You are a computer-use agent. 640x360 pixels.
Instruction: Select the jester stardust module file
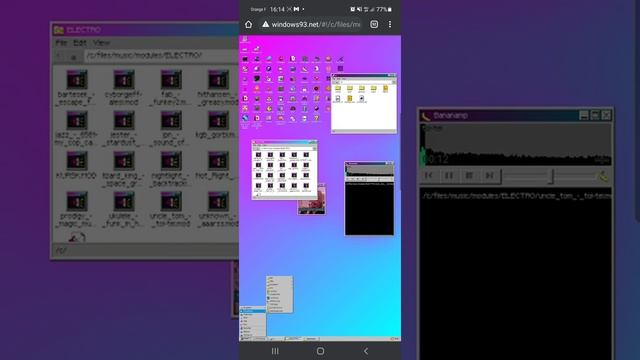click(x=124, y=129)
